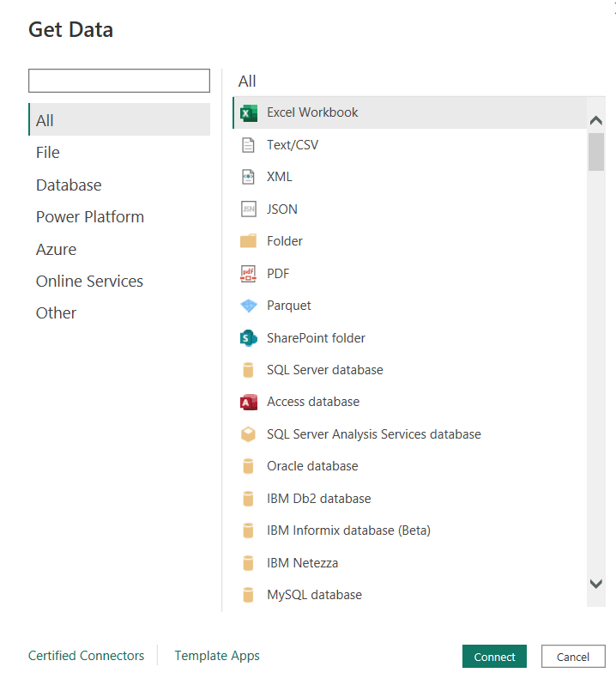This screenshot has height=685, width=616.
Task: Click the IBM Informix database cylinder icon
Action: 248,530
